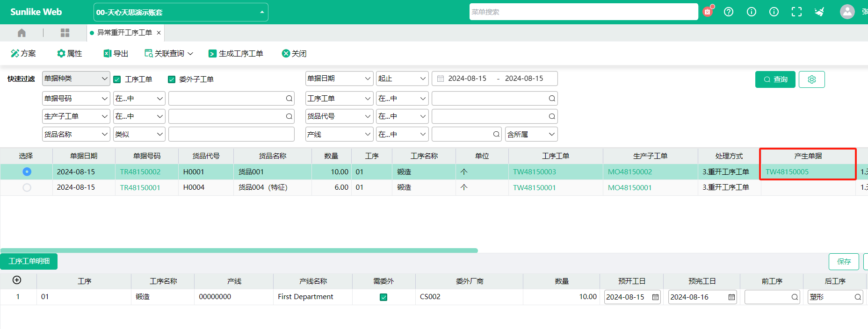Click the 货品名称 value input field
This screenshot has width=868, height=329.
click(x=231, y=134)
